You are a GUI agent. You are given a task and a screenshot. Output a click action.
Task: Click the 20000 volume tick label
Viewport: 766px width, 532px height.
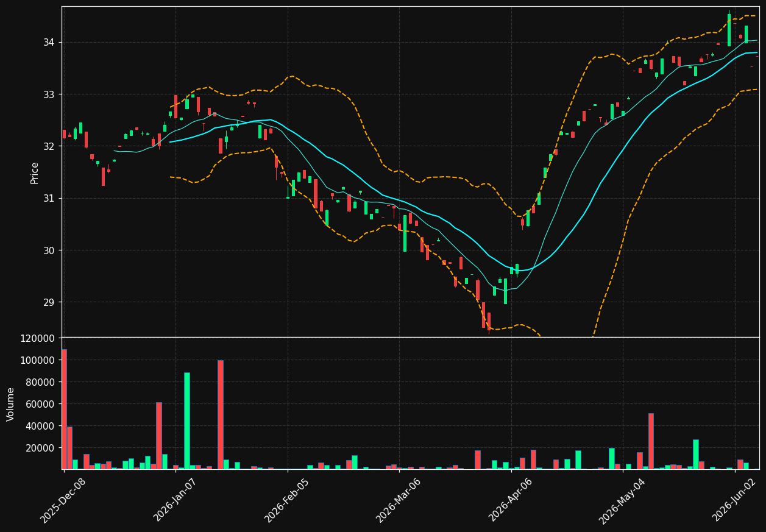pos(40,448)
